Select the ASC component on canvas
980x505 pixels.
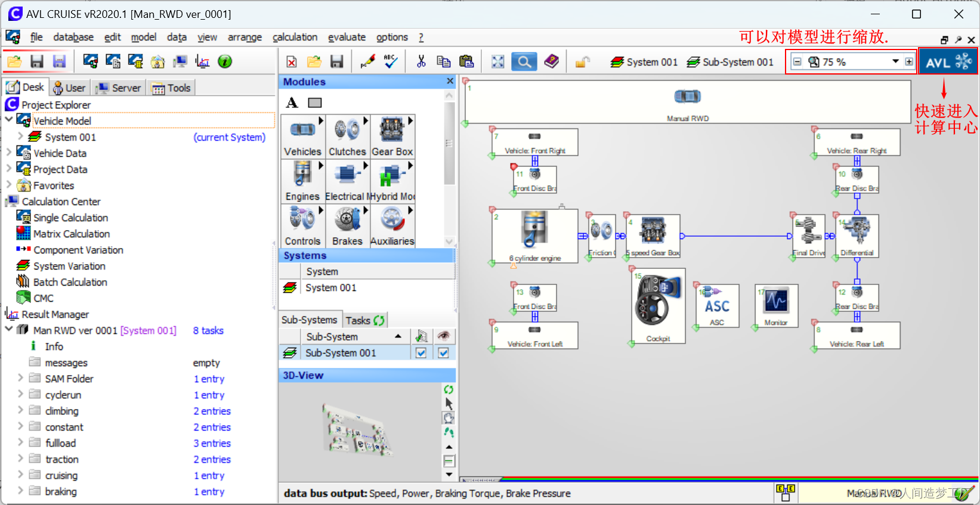click(717, 306)
